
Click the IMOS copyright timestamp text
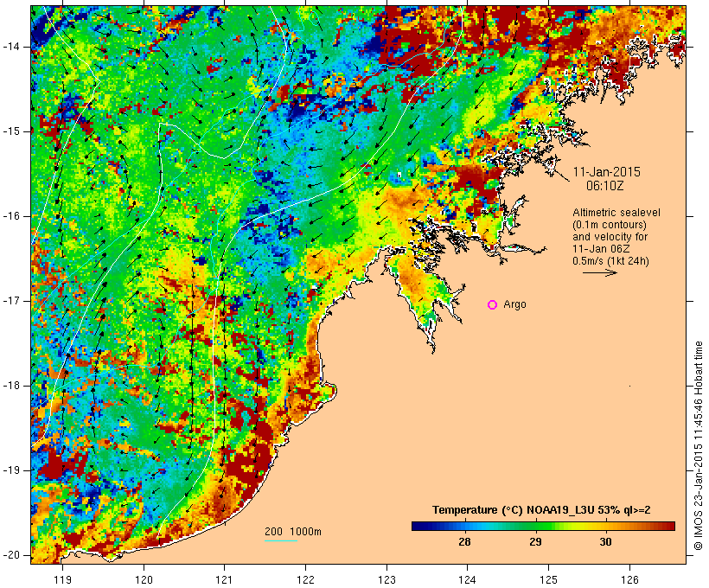pyautogui.click(x=699, y=446)
